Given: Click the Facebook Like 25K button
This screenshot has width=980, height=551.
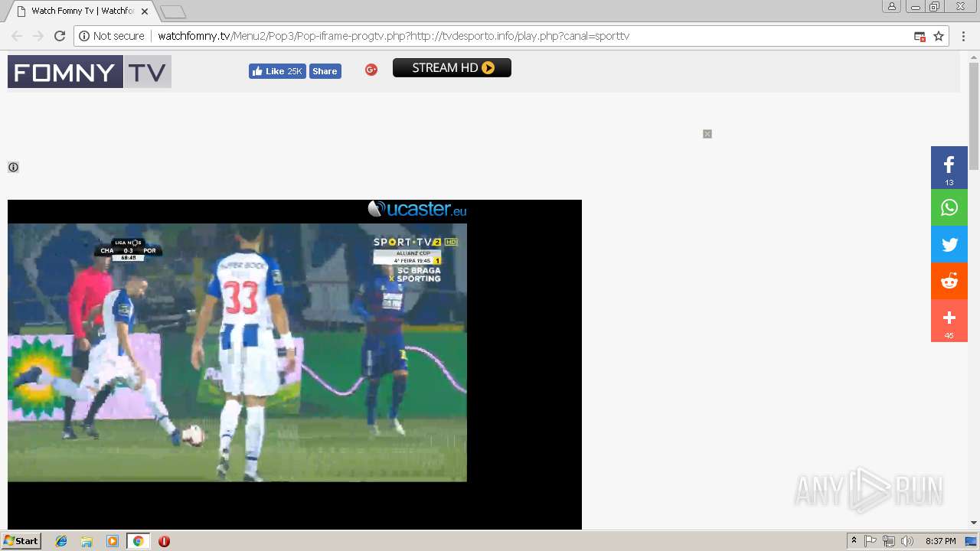Looking at the screenshot, I should coord(277,71).
